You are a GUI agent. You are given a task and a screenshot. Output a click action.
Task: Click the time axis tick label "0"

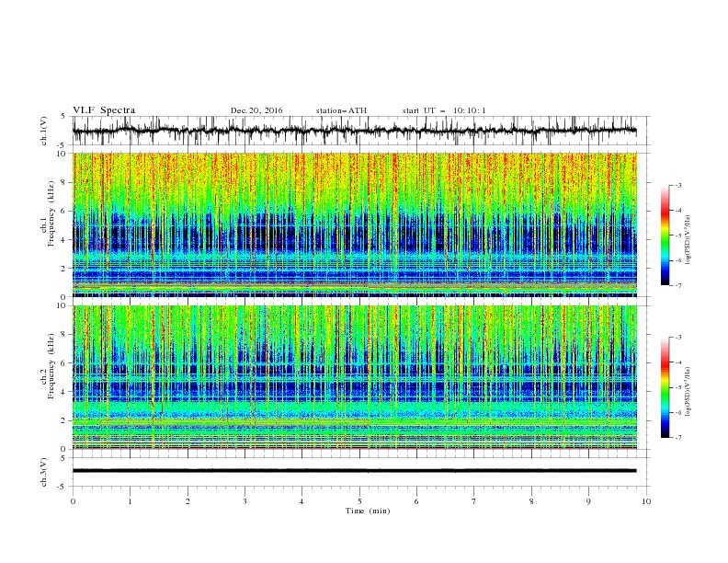[x=73, y=501]
